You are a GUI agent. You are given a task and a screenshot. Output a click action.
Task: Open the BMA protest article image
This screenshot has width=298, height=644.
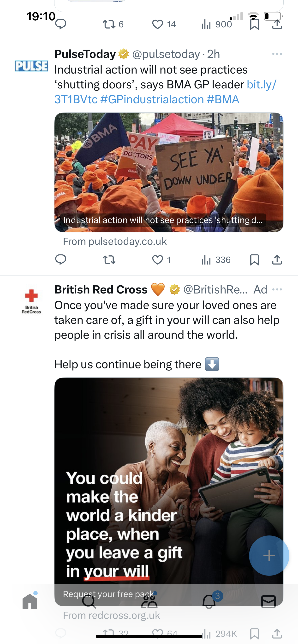[169, 172]
